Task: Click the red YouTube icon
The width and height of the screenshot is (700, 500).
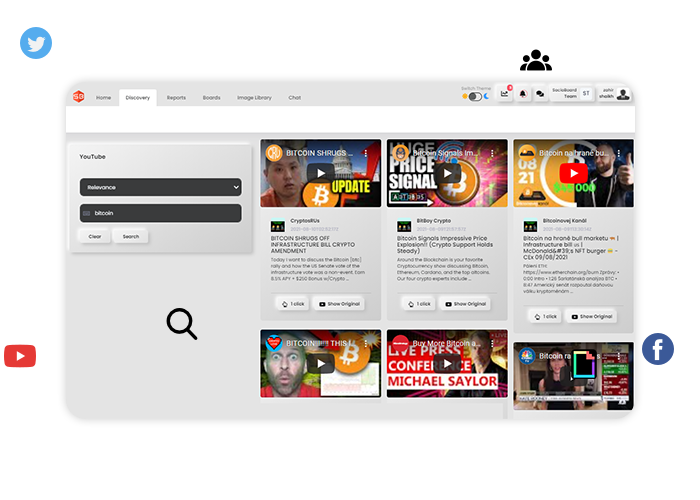Action: tap(20, 355)
